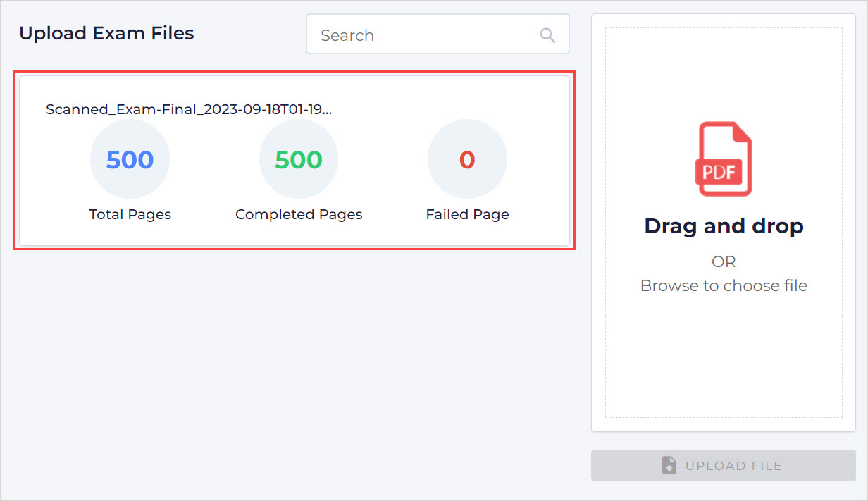Click the 'OR' text in the upload area

point(724,261)
